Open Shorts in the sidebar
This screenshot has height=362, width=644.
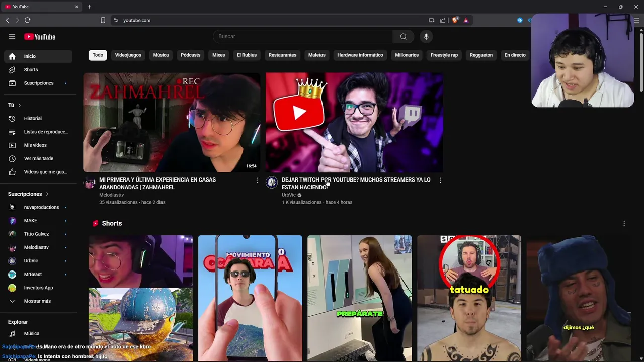pyautogui.click(x=38, y=70)
